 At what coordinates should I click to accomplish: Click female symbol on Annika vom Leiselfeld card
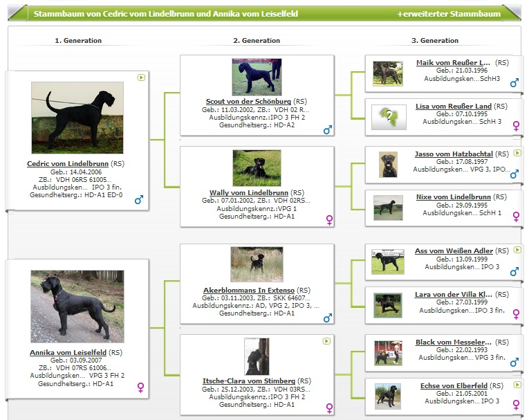coord(141,387)
